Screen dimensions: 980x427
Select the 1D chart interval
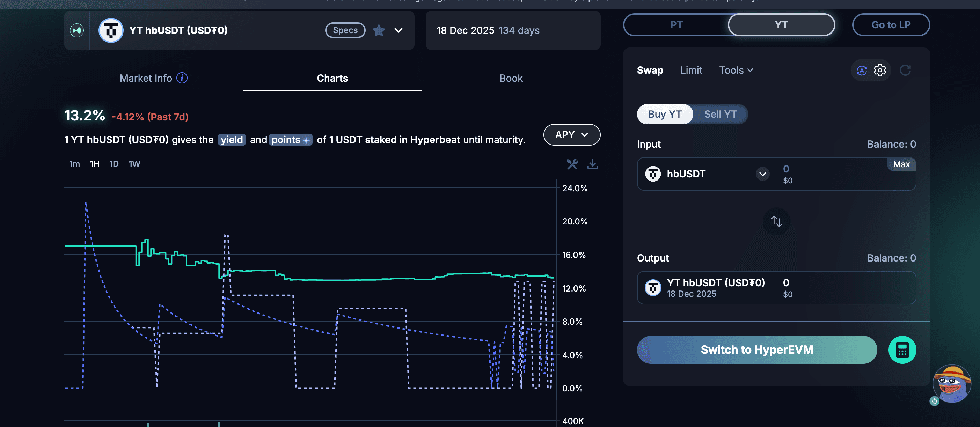pyautogui.click(x=114, y=164)
